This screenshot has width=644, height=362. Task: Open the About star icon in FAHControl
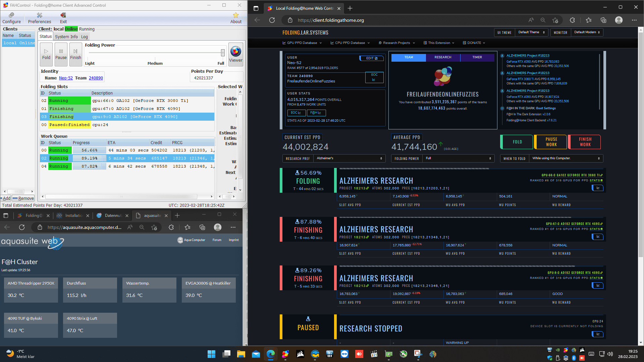[x=236, y=18]
